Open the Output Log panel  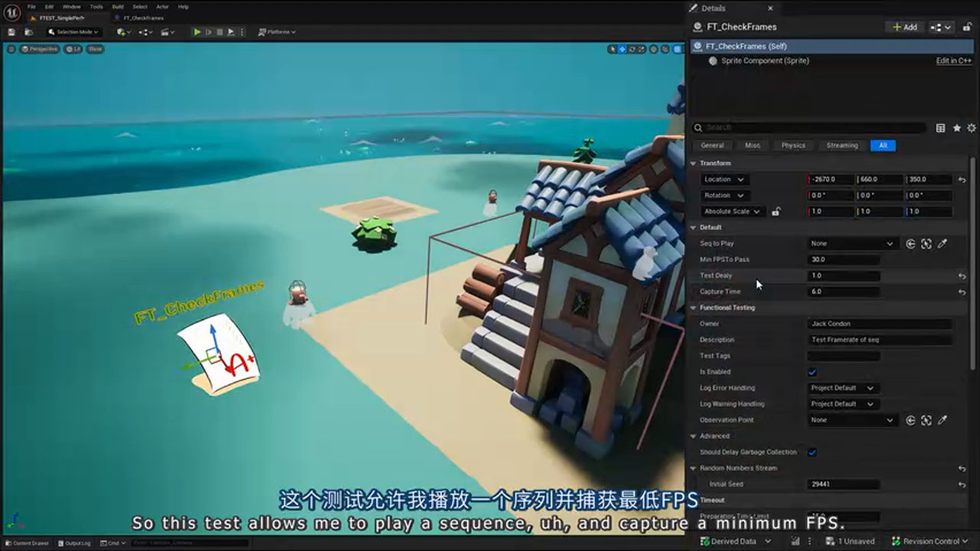[74, 543]
